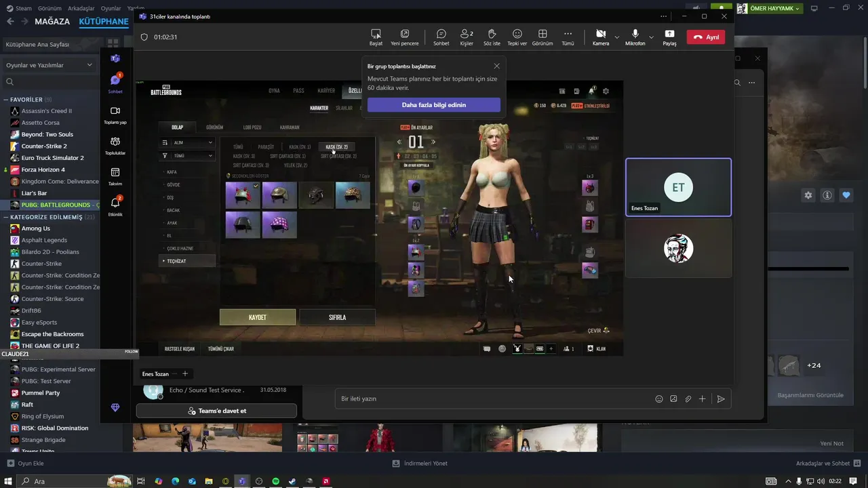This screenshot has height=488, width=868.
Task: Select the KASK (SV. 2) shared-screen tab
Action: click(336, 146)
